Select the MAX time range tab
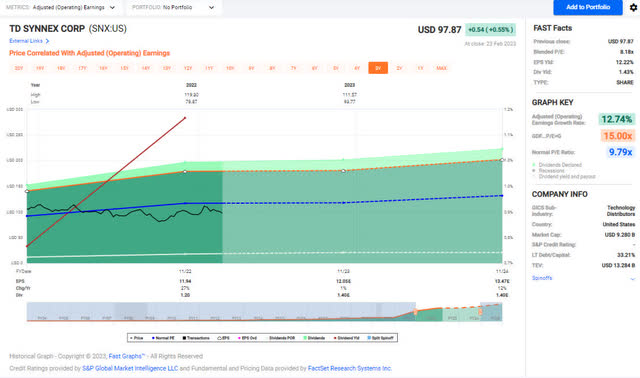This screenshot has width=640, height=378. point(441,68)
